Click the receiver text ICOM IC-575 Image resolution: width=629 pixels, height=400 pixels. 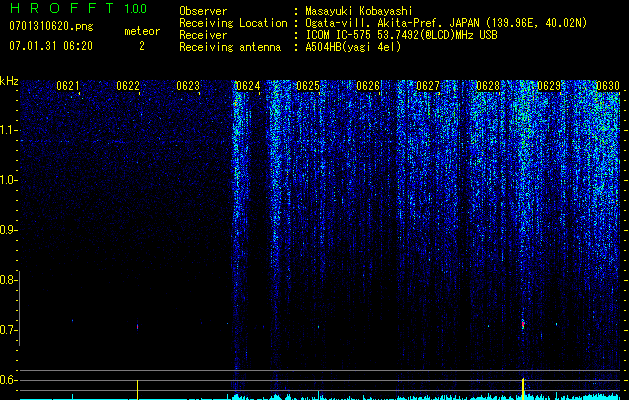point(339,35)
